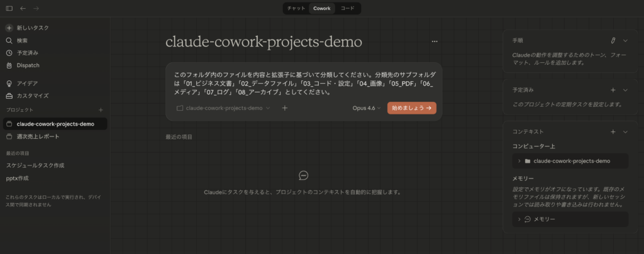Click the plus icon beside プロジェクト
The width and height of the screenshot is (644, 254).
101,110
